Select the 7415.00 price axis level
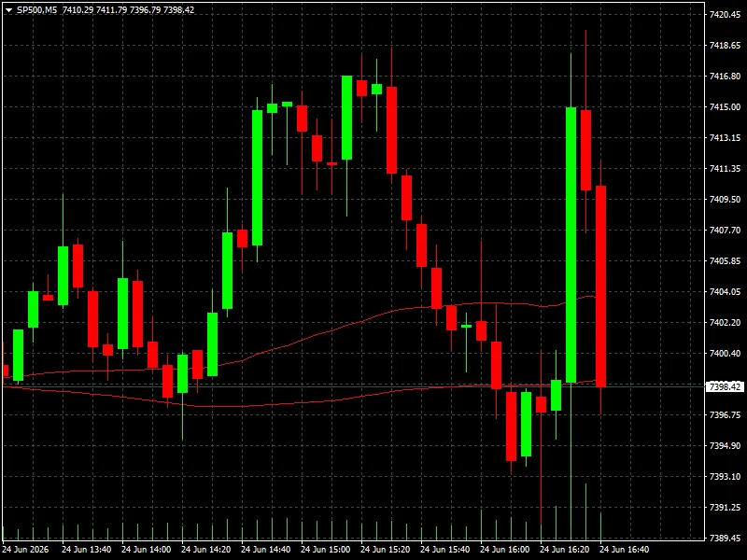This screenshot has height=560, width=747. [x=725, y=107]
